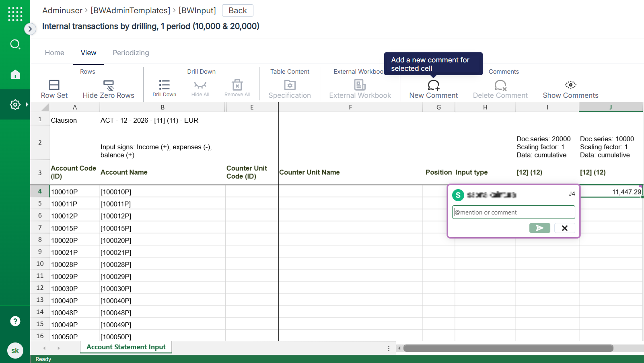The width and height of the screenshot is (644, 363).
Task: Click the S user avatar in comment box
Action: [x=458, y=195]
